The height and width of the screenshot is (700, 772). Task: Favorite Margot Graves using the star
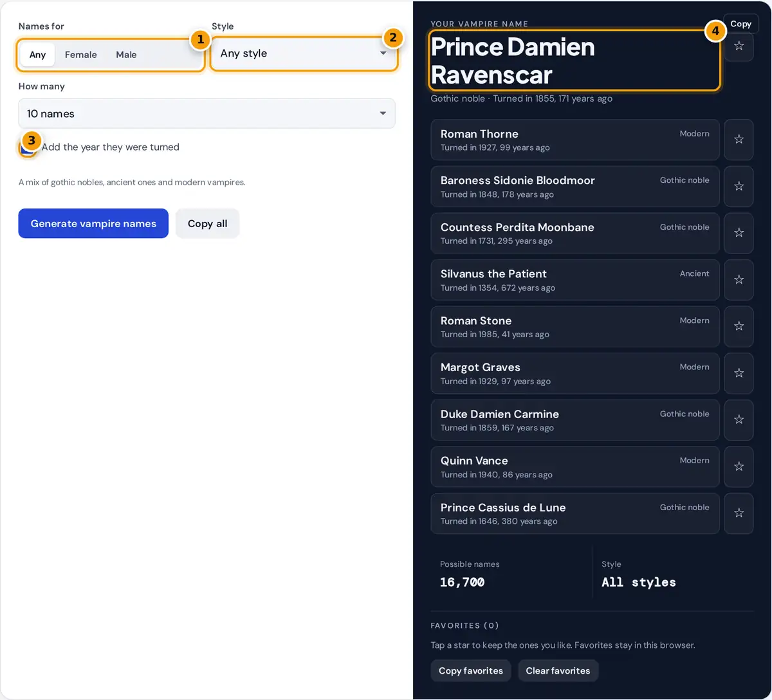coord(739,373)
